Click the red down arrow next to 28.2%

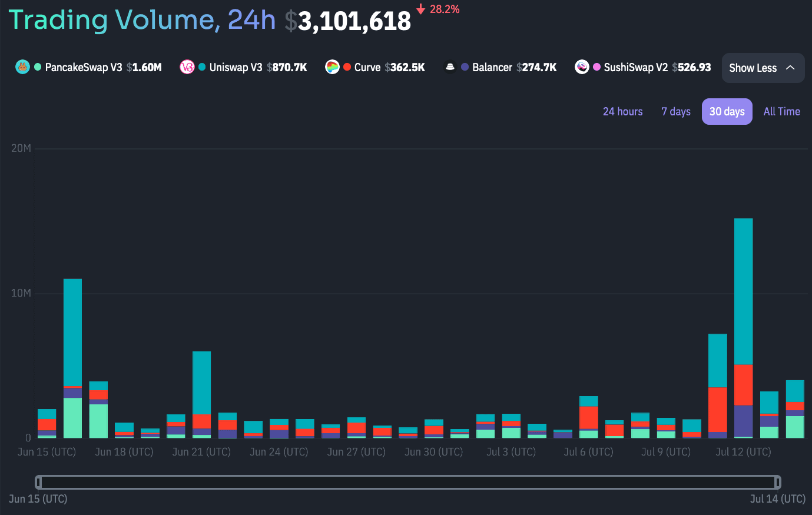click(420, 9)
